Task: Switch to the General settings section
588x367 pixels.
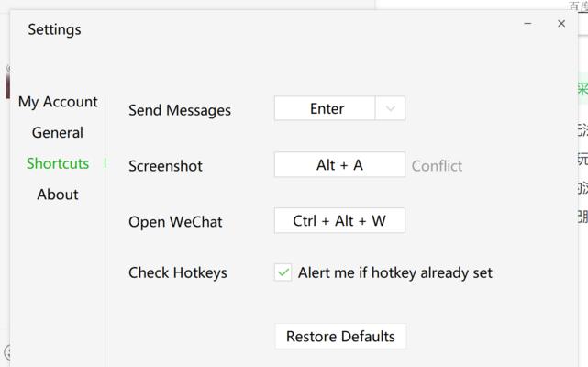Action: 58,132
